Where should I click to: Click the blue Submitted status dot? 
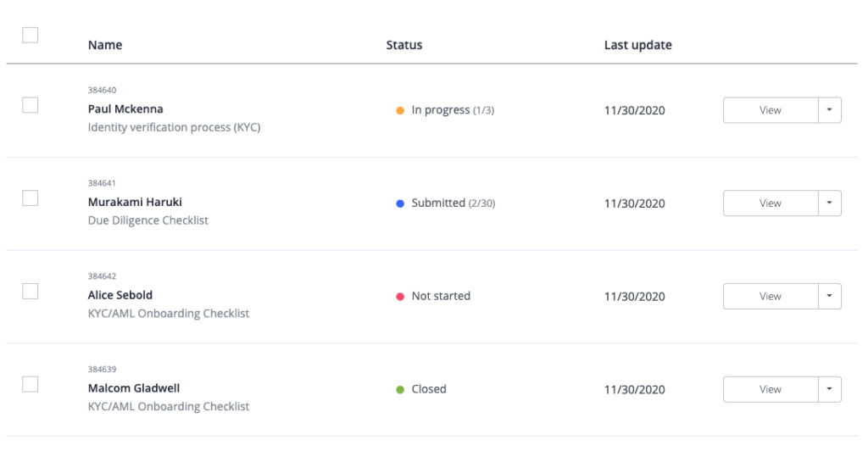[400, 203]
